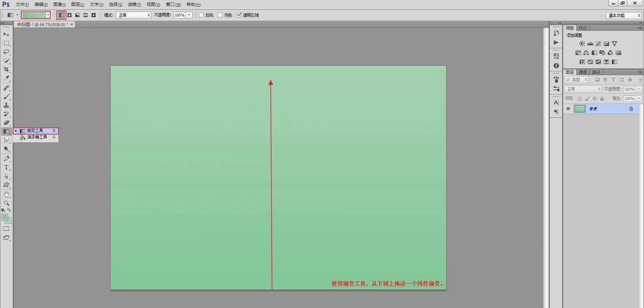
Task: Uncheck the 透明区域 checkbox
Action: (x=239, y=15)
